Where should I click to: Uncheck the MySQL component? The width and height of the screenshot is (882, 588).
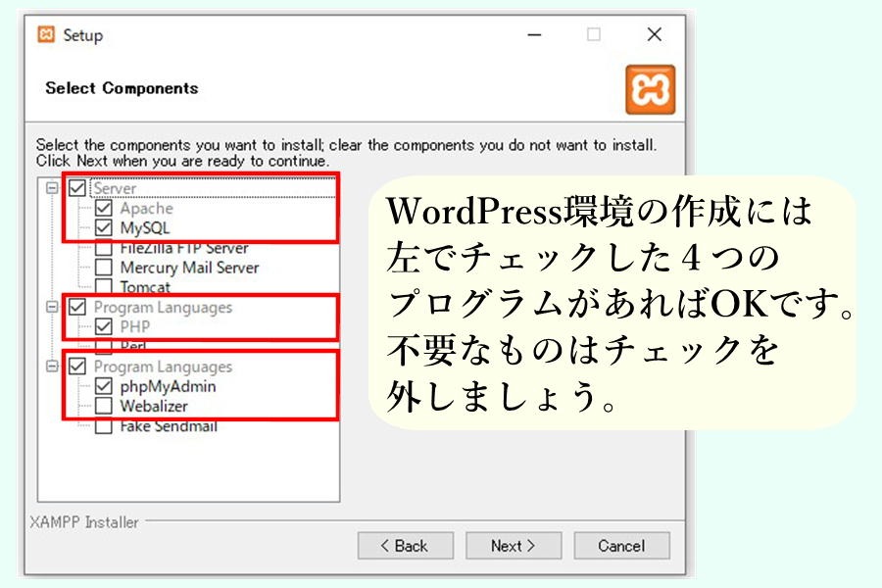click(103, 228)
